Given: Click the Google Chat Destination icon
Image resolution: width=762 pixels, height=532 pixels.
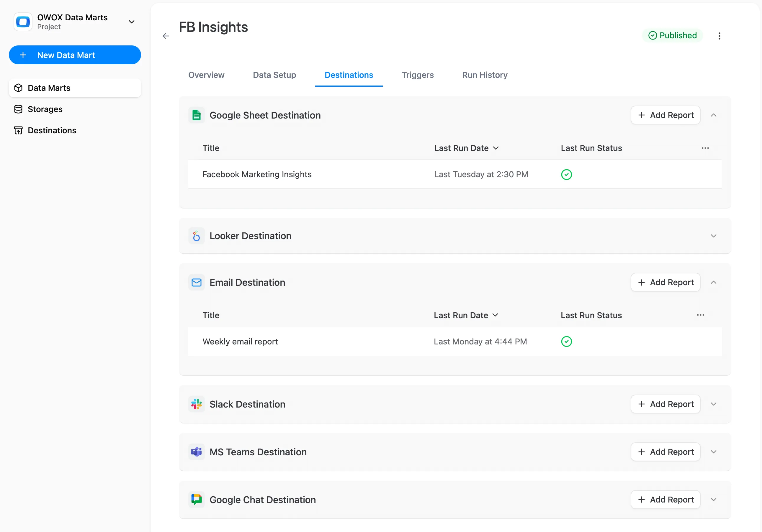Looking at the screenshot, I should coord(197,500).
